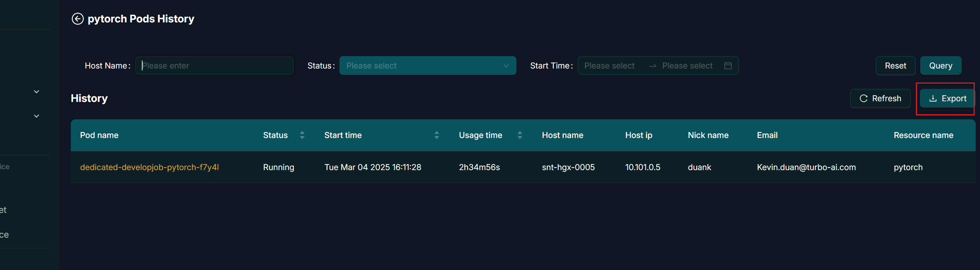
Task: Select the Start Time end date field
Action: (687, 65)
